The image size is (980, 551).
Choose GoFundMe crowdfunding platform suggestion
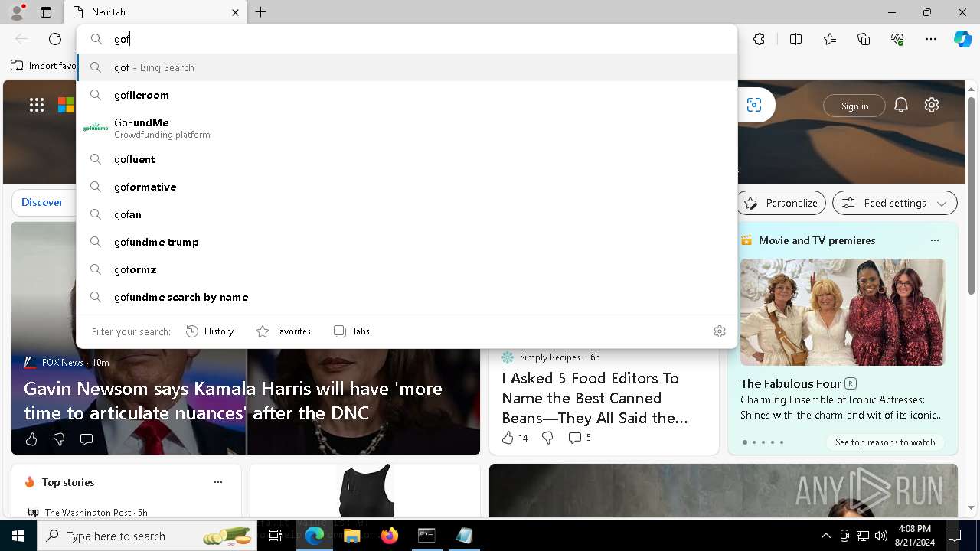tap(407, 128)
